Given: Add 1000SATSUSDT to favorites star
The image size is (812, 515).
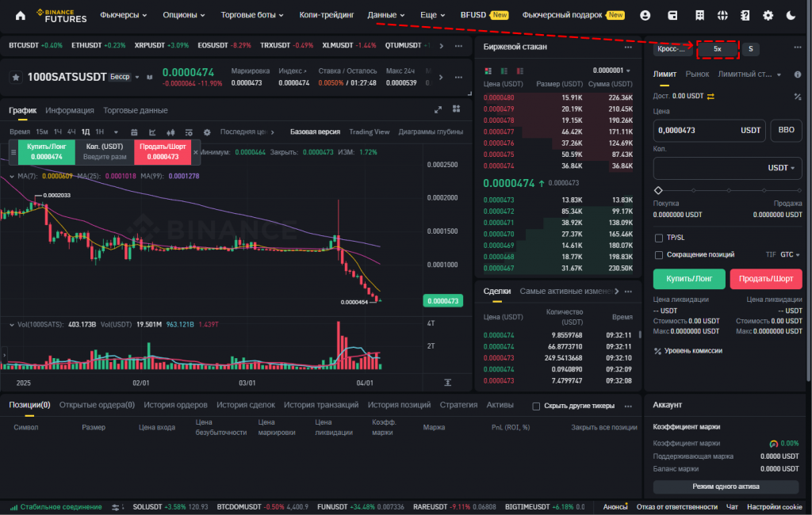Looking at the screenshot, I should [x=16, y=77].
